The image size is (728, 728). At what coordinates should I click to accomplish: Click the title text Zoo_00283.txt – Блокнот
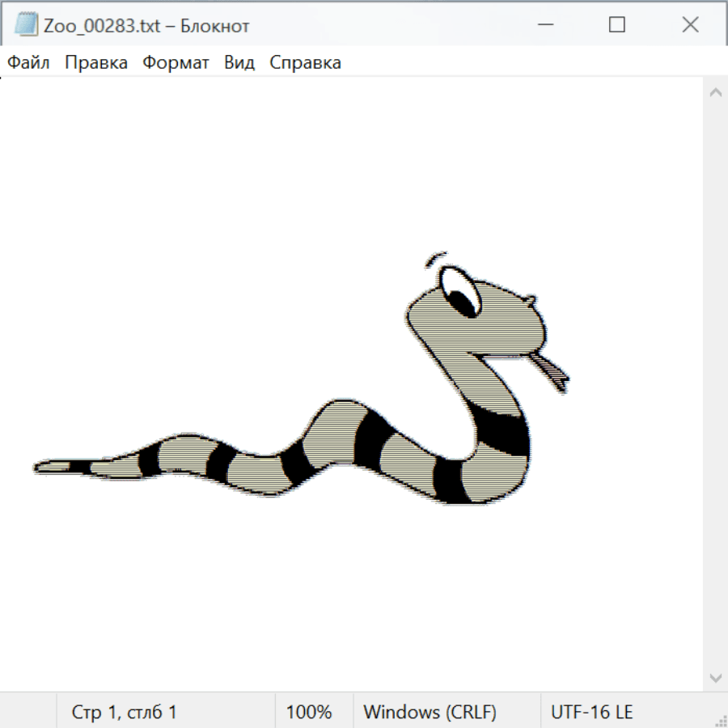point(146,26)
